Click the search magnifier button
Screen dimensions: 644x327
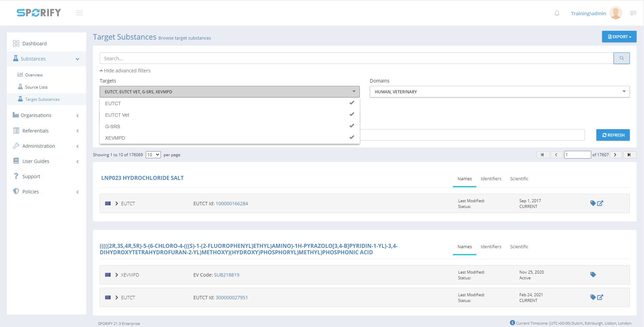(x=621, y=58)
